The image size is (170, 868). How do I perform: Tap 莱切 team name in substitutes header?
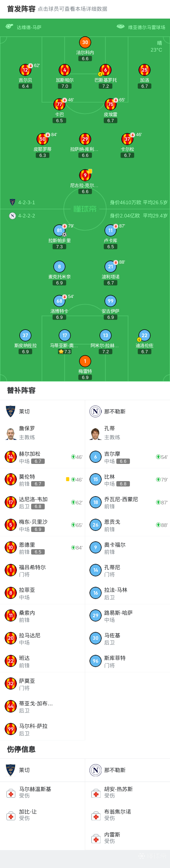24,412
